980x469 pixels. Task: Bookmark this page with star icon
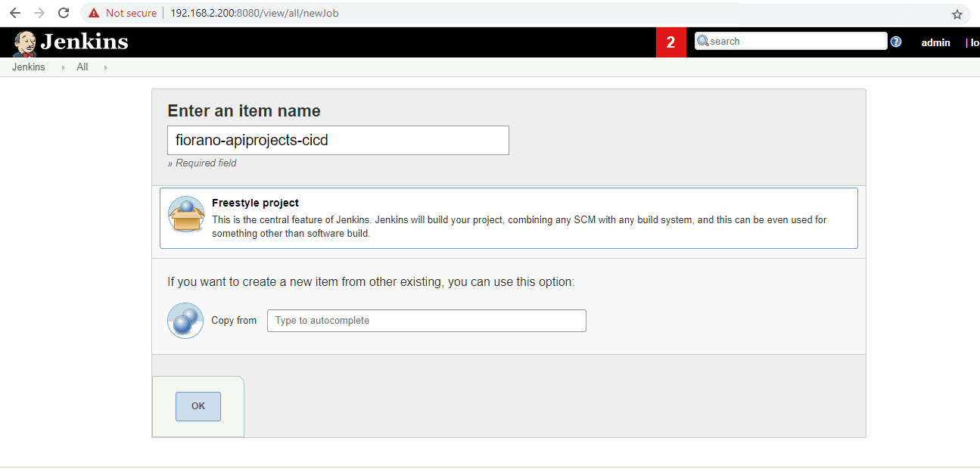(957, 14)
